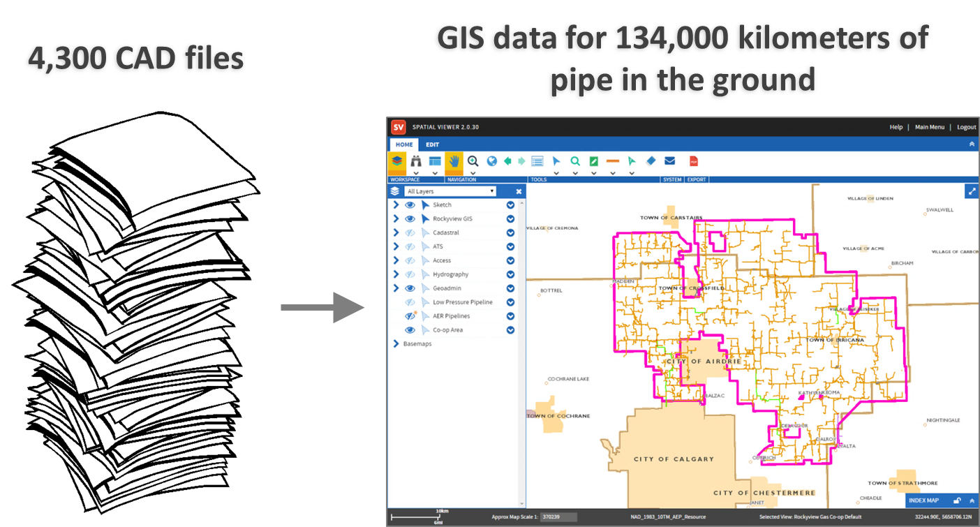This screenshot has width=980, height=527.
Task: Switch to the HOME tab
Action: click(x=404, y=144)
